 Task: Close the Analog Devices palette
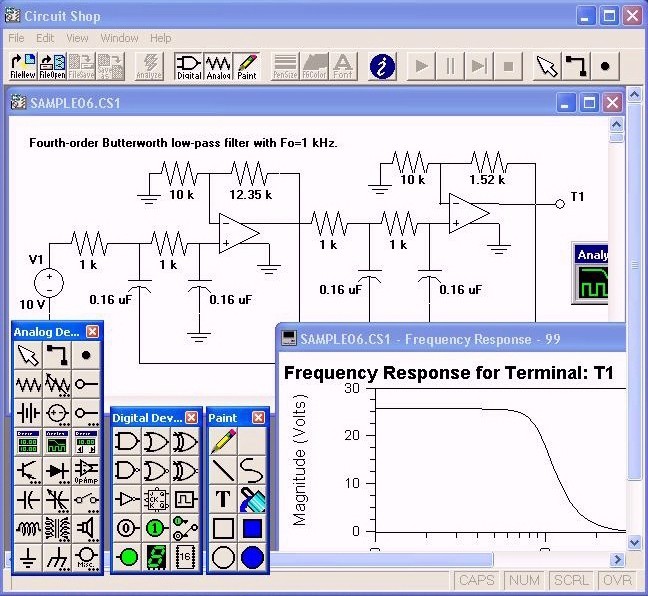[x=93, y=331]
